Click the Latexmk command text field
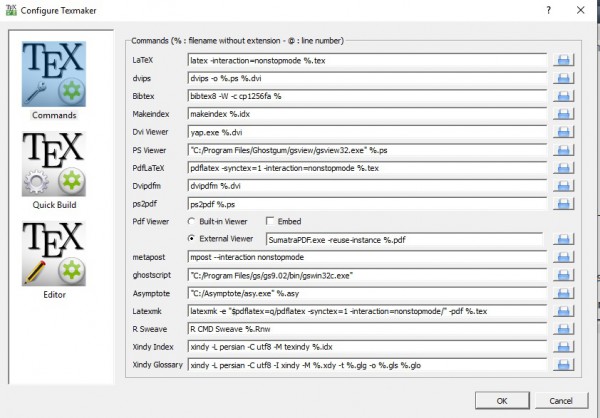Screen dimensions: 600x418 (366, 311)
